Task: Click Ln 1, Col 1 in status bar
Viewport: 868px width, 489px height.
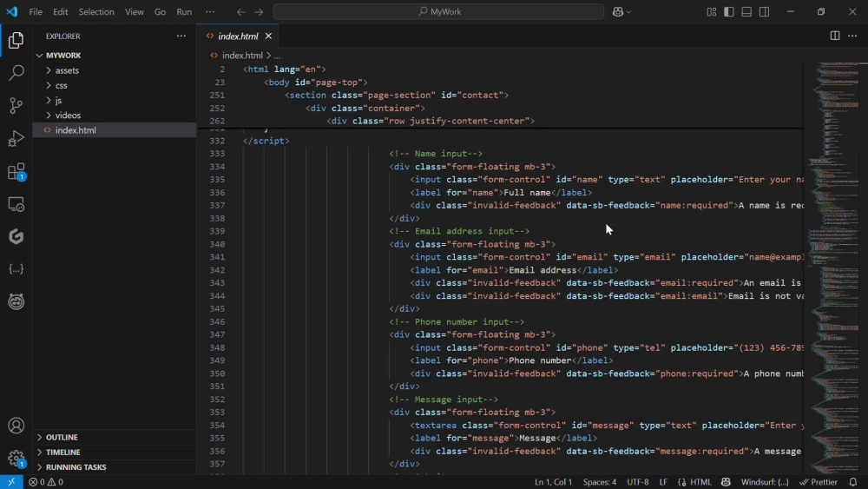Action: [553, 482]
